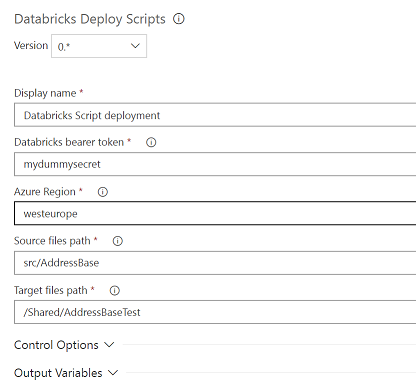Expand the Output Variables section

(x=66, y=373)
